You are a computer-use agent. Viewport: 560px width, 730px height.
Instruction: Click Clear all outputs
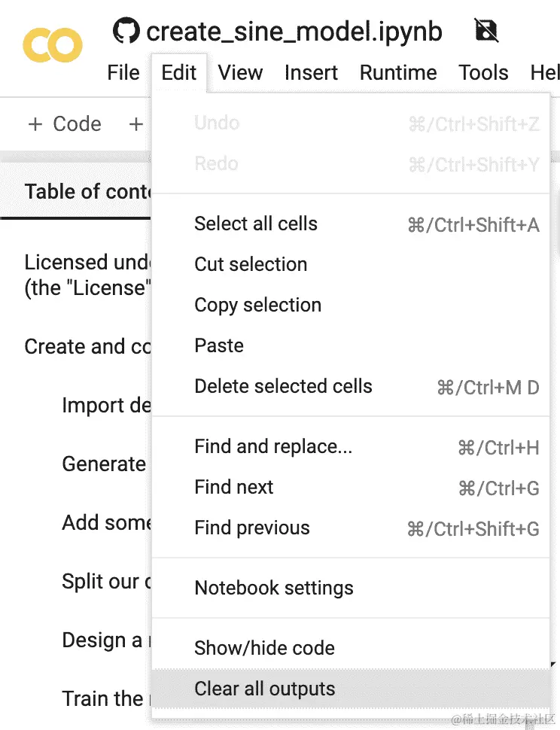click(x=264, y=689)
